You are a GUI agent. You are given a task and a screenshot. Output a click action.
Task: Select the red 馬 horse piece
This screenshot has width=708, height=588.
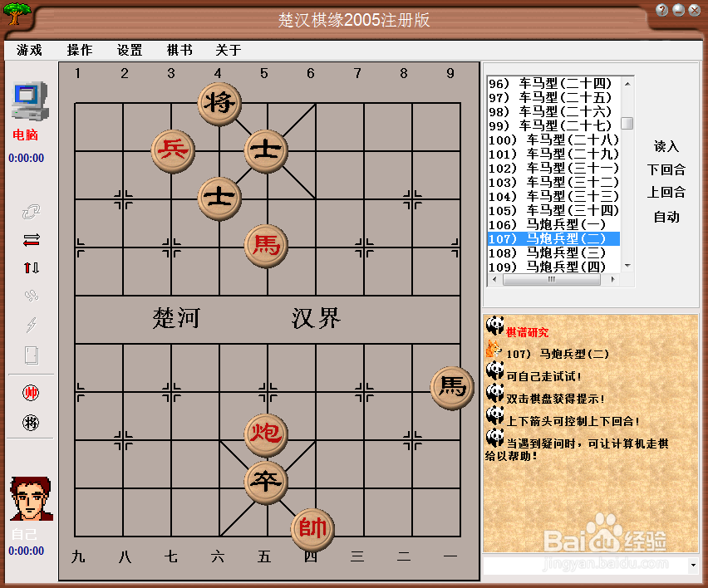pos(266,246)
